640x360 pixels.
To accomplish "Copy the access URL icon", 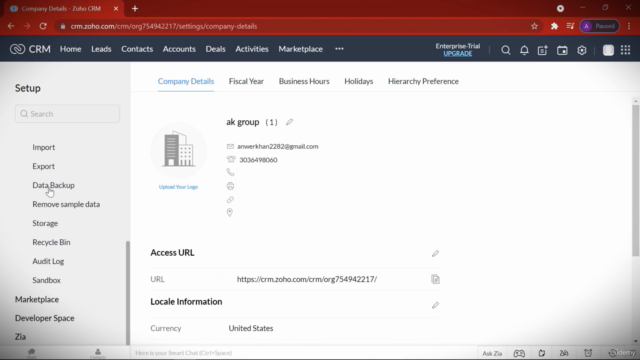I will coord(436,279).
